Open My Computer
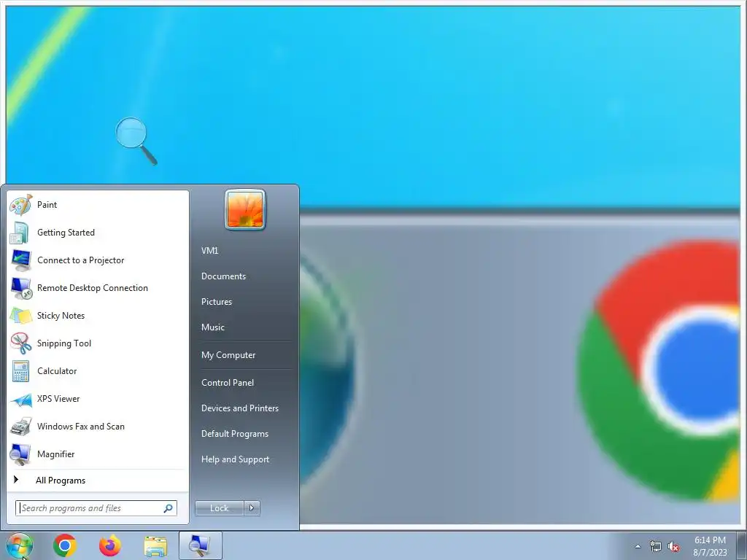The width and height of the screenshot is (747, 560). (228, 355)
